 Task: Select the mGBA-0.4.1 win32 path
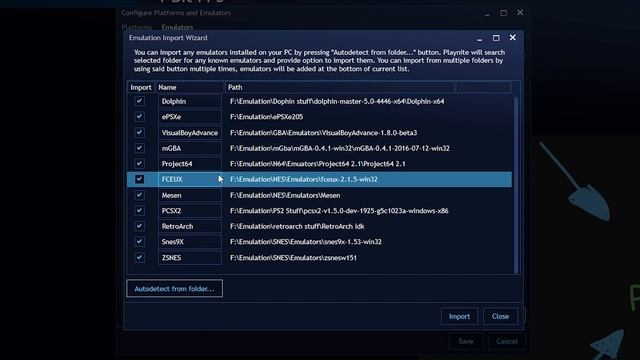click(x=340, y=148)
